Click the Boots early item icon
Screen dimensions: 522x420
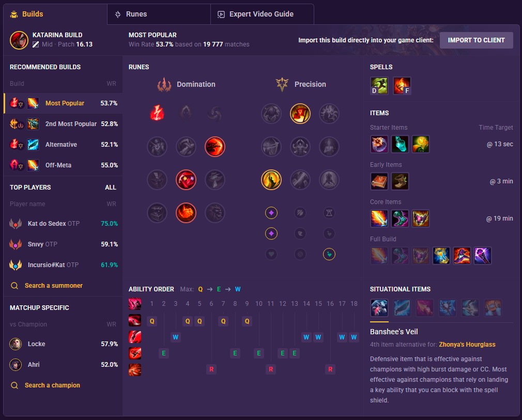click(400, 181)
